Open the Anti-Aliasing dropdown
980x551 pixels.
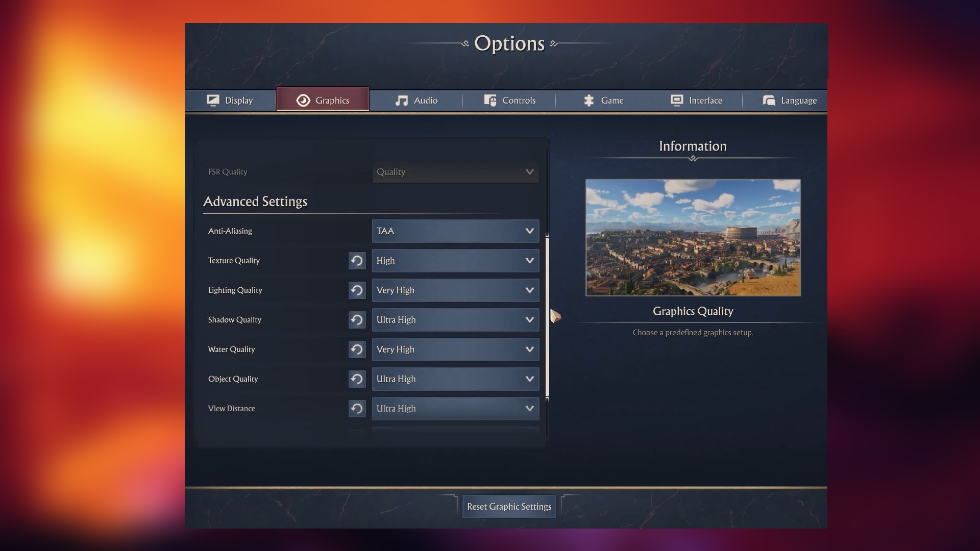pyautogui.click(x=455, y=231)
